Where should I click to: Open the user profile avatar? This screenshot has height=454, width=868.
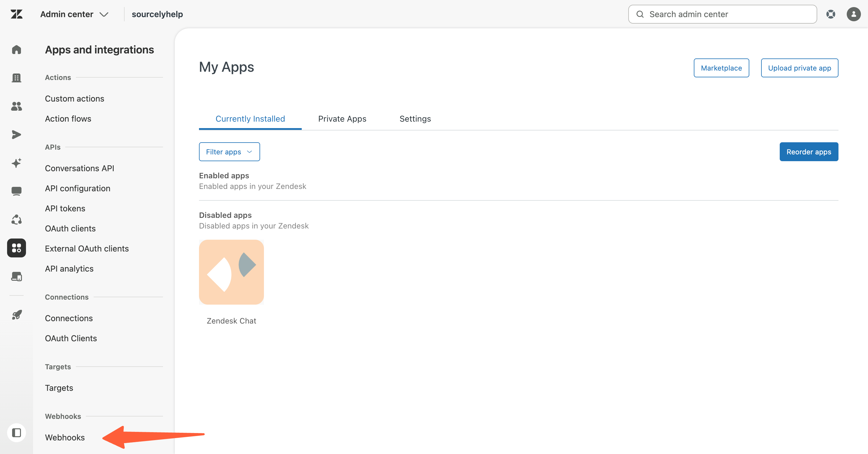point(854,14)
